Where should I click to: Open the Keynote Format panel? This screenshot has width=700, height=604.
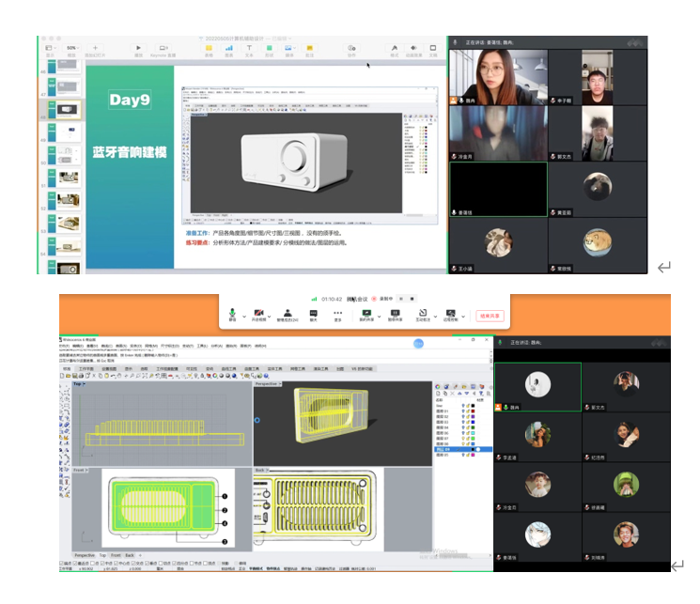point(395,48)
